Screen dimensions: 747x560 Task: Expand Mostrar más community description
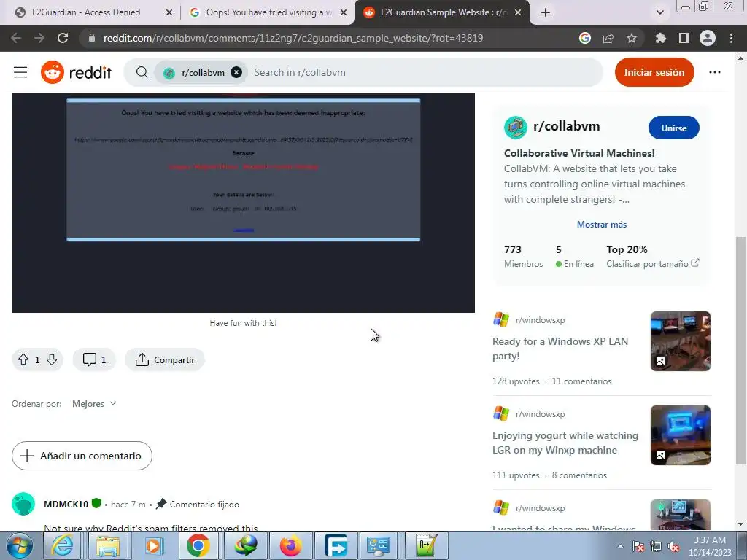coord(602,225)
